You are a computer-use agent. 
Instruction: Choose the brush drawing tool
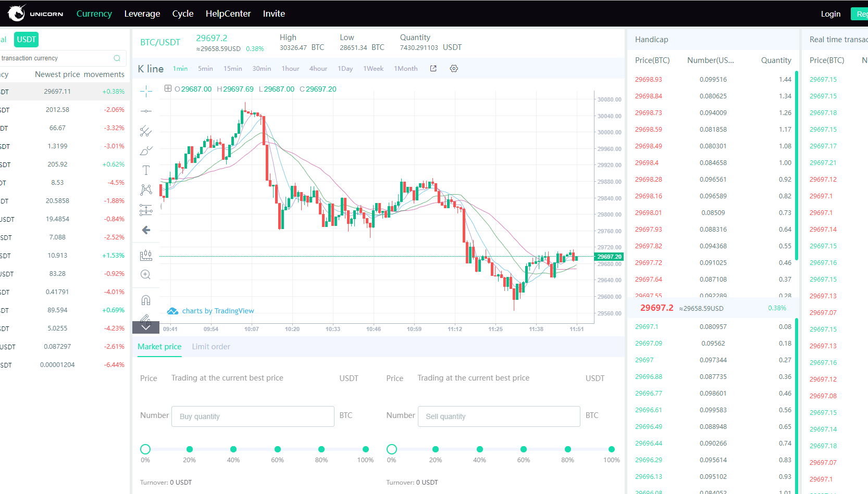[146, 151]
